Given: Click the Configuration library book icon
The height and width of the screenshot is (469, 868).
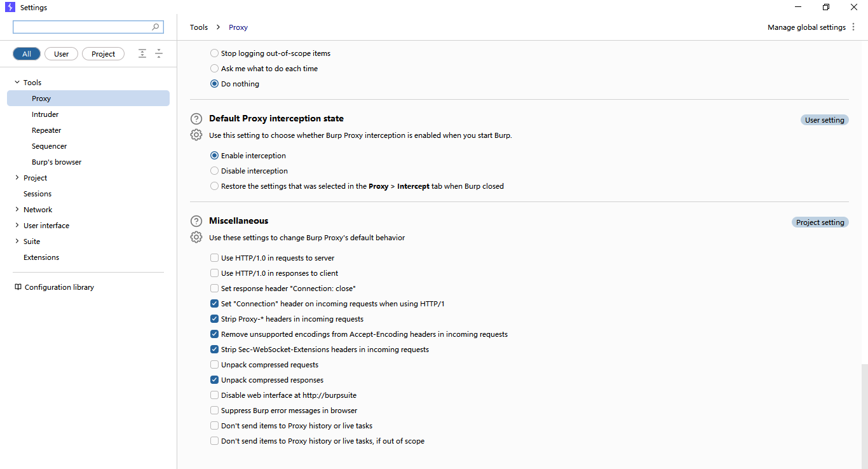Looking at the screenshot, I should [18, 287].
